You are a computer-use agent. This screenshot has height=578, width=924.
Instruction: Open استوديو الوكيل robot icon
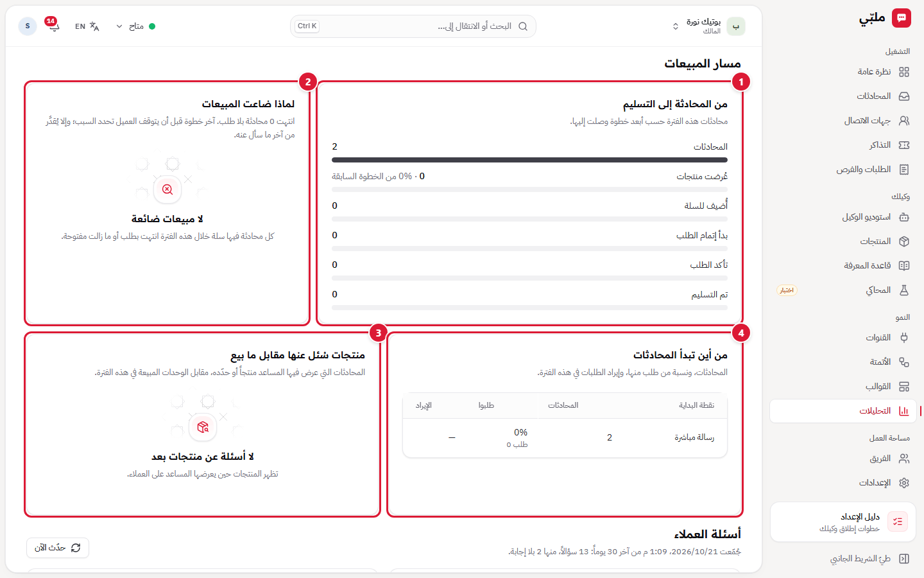904,217
